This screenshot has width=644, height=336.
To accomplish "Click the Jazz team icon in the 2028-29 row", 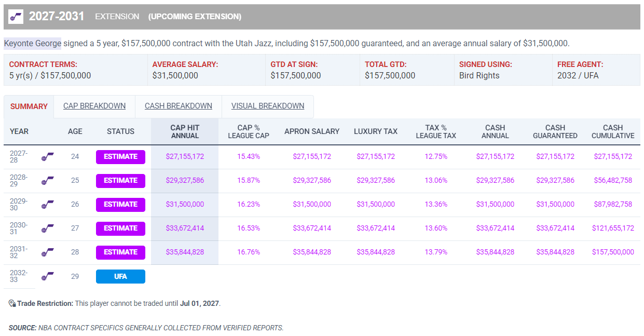I will click(48, 180).
